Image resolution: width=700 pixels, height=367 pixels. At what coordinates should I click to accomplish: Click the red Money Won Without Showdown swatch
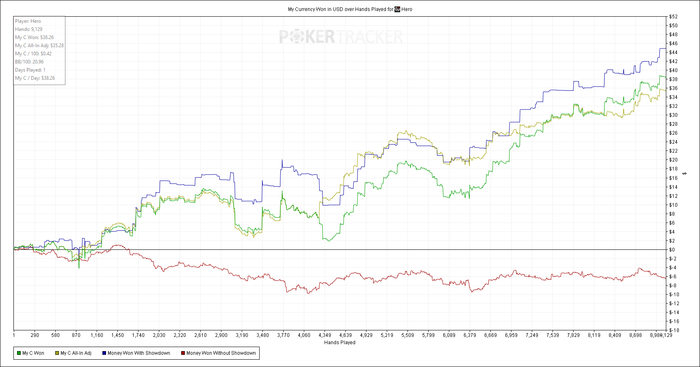183,353
